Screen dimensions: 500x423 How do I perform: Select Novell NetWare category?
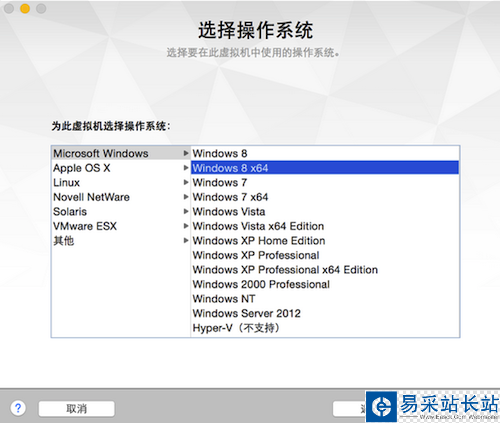pos(121,197)
